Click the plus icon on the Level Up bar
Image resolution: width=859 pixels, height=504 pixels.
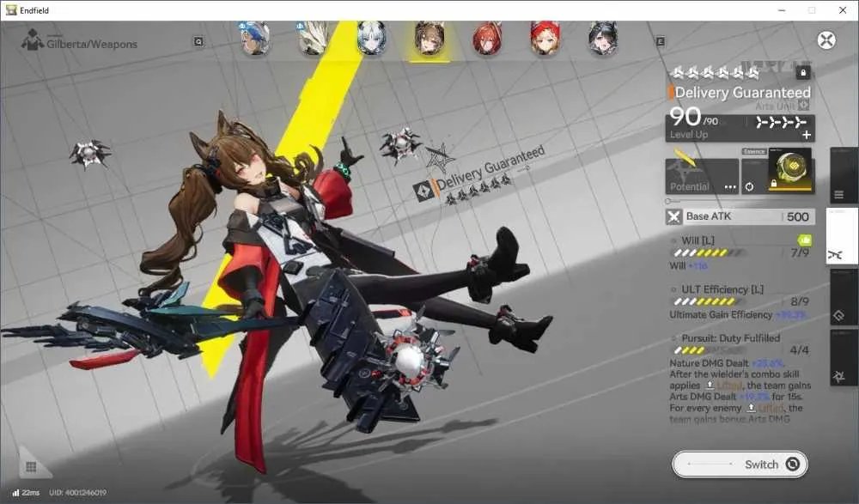[807, 135]
